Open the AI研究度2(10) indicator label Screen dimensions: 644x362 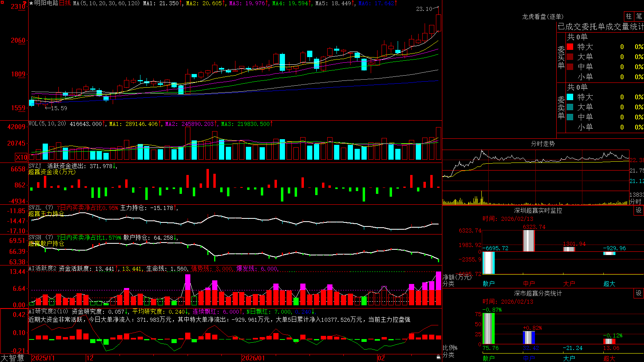click(x=48, y=311)
